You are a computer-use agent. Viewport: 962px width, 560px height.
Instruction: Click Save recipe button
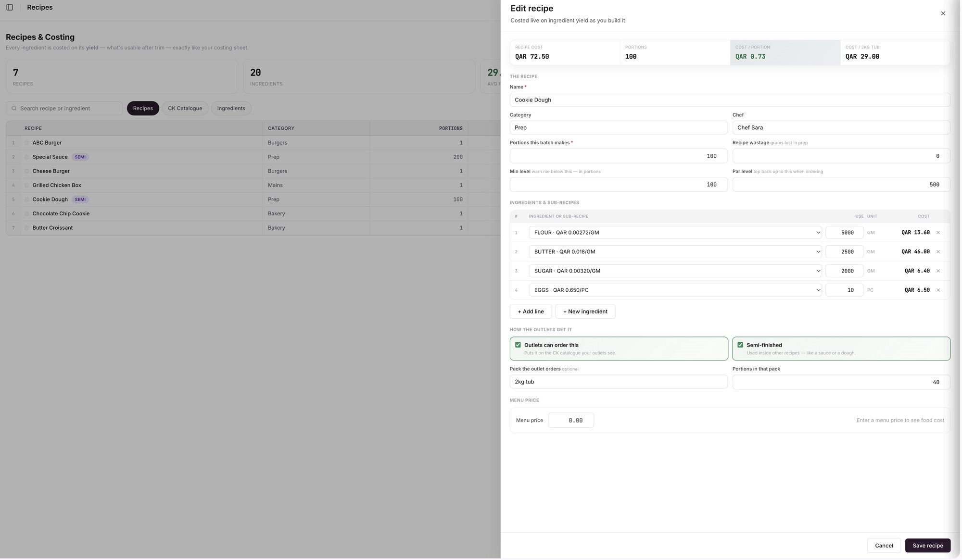[x=928, y=546]
